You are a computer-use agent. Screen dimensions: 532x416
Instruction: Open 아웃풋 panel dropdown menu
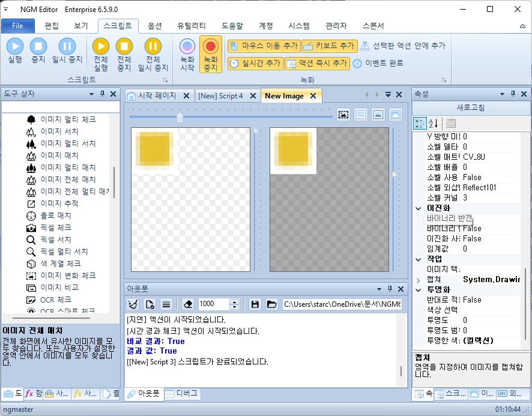click(379, 289)
